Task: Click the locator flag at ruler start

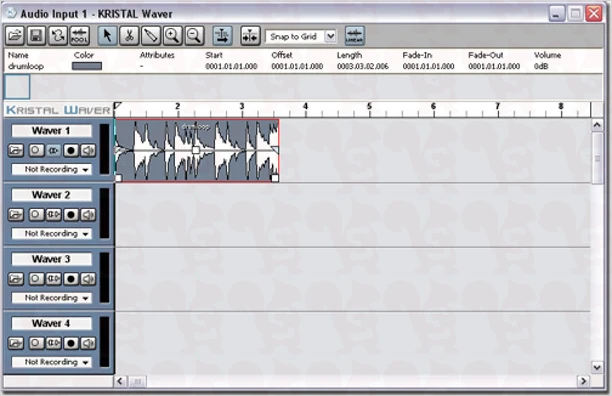Action: point(117,105)
